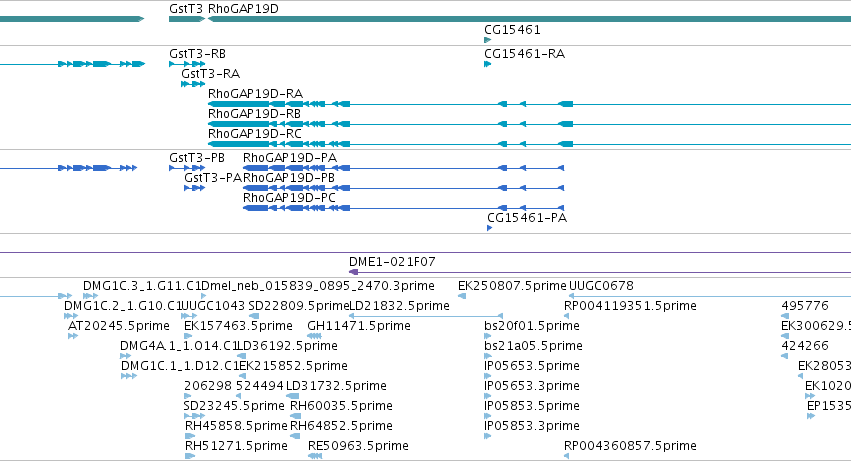
Task: Choose protein RhoGAP19D-PB
Action: point(289,178)
